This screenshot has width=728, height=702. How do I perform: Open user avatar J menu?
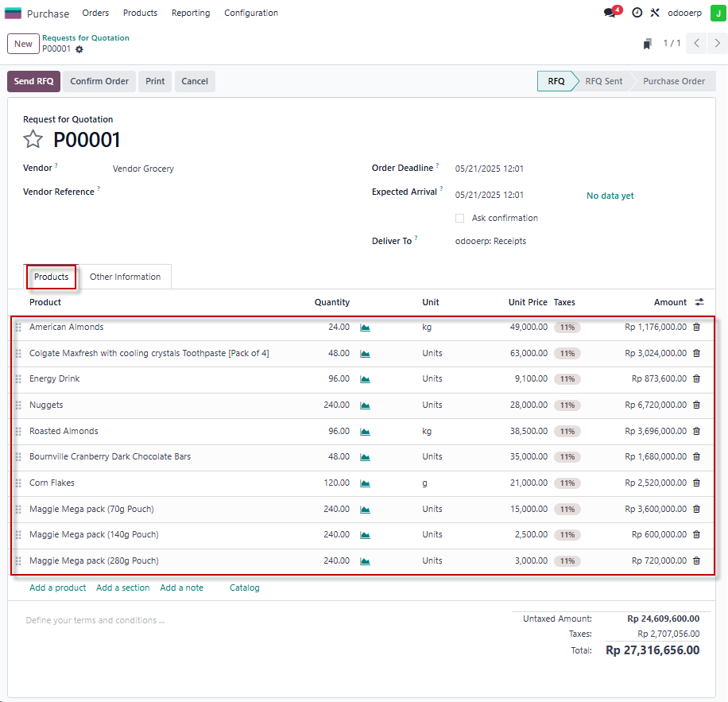pyautogui.click(x=718, y=13)
